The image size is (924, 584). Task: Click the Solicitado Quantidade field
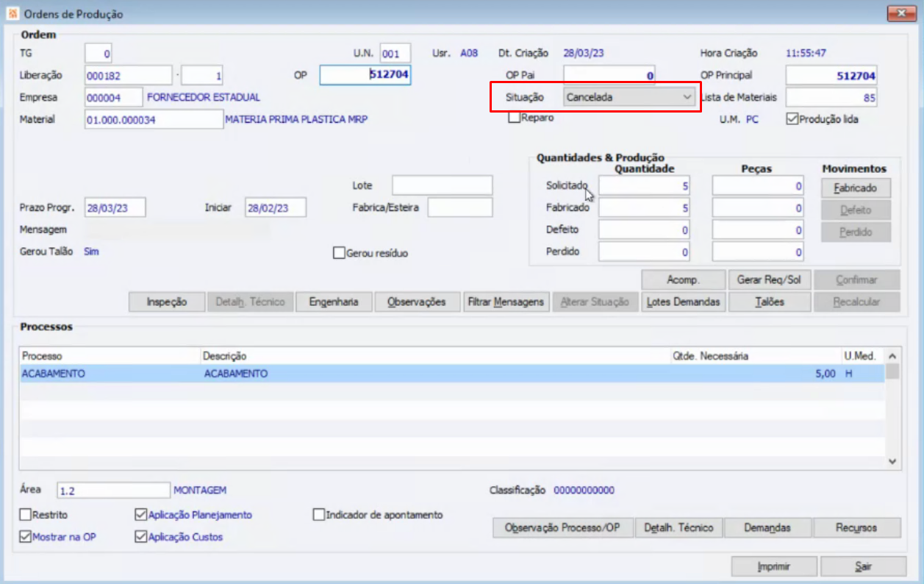(x=644, y=187)
